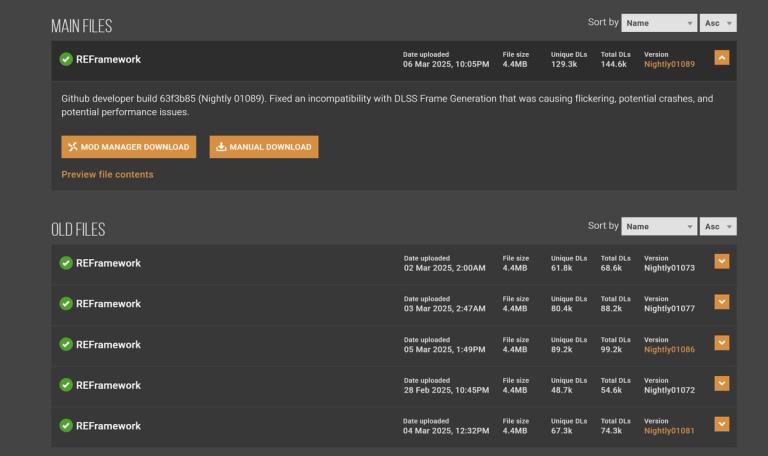
Task: Click date 02 Mar 2025, 2:00AM
Action: coord(444,268)
